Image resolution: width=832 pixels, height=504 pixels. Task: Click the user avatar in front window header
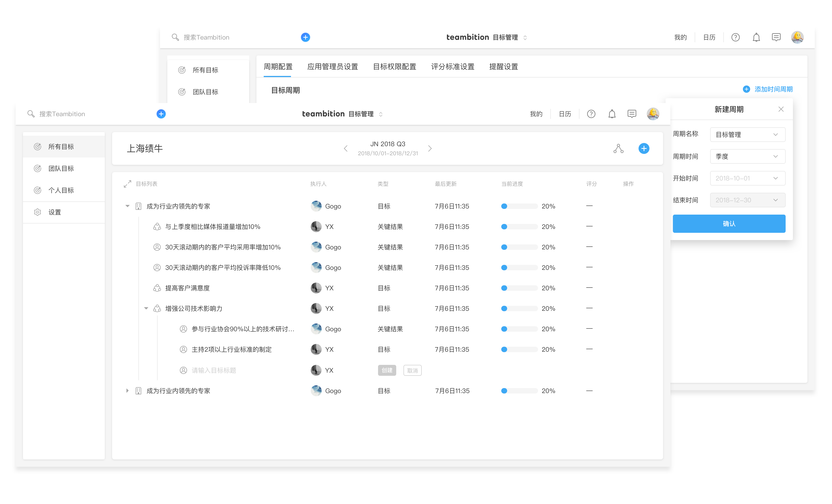tap(653, 114)
